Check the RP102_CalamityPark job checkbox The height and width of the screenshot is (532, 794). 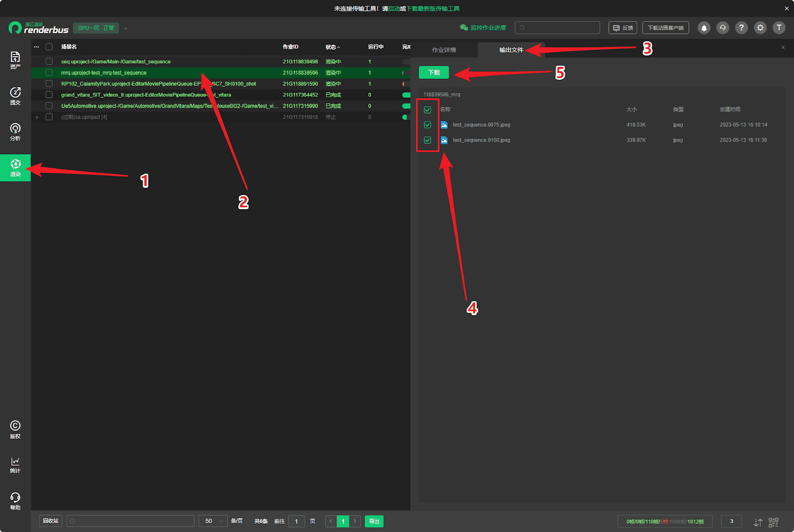(49, 84)
